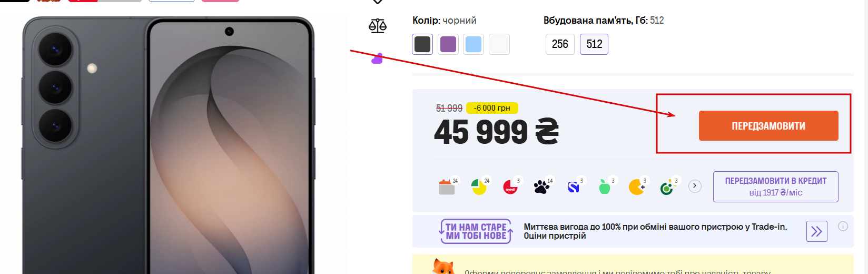The height and width of the screenshot is (274, 868).
Task: Select the red PUMB bank installment icon
Action: pos(510,187)
